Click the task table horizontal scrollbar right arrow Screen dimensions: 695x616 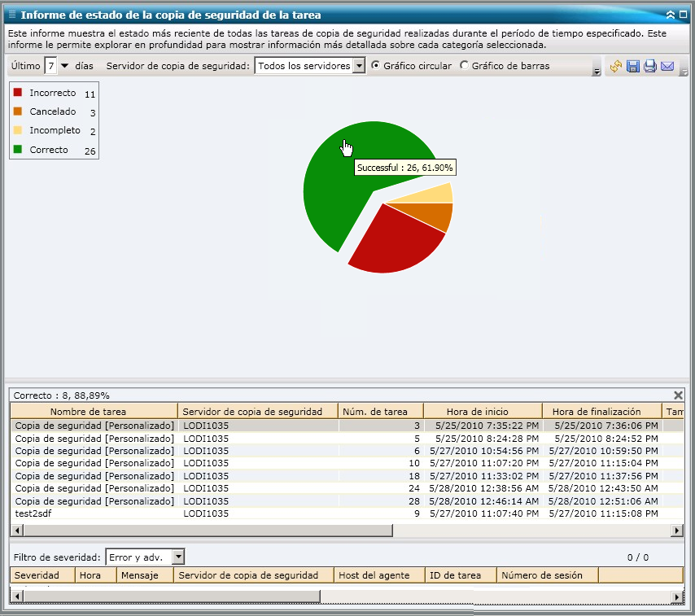tap(676, 530)
